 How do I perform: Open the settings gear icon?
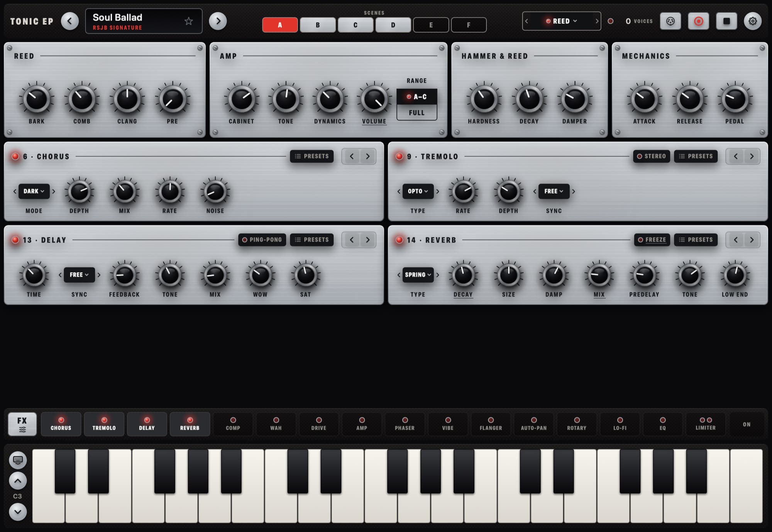(x=752, y=21)
